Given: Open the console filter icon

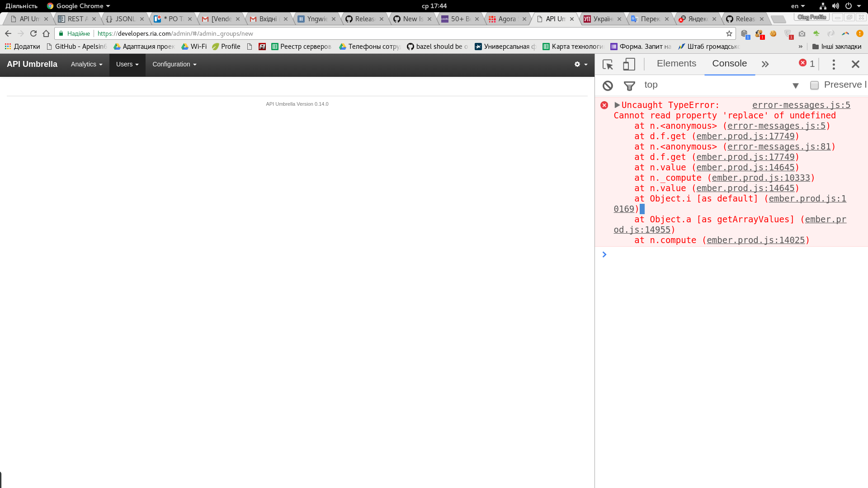Looking at the screenshot, I should 629,85.
